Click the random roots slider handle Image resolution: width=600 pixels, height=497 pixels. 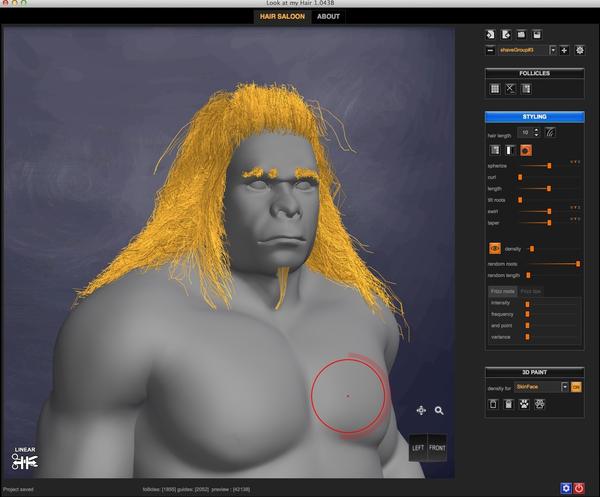pyautogui.click(x=578, y=264)
